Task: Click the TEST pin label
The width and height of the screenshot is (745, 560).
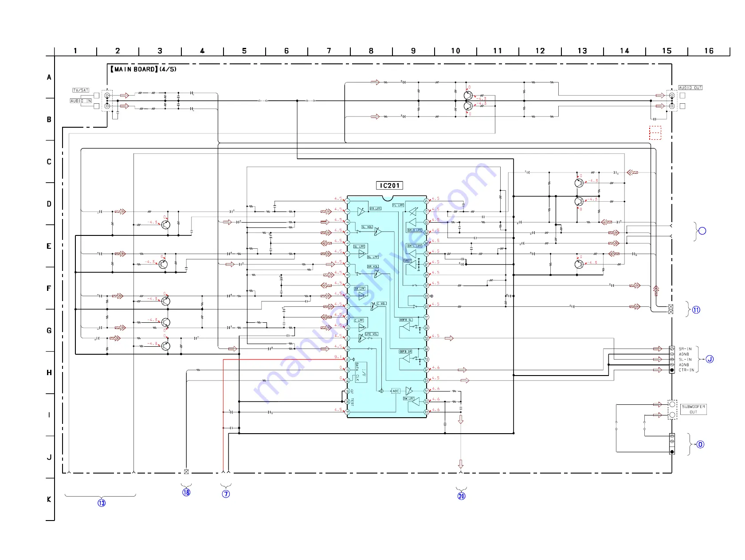Action: [x=352, y=402]
